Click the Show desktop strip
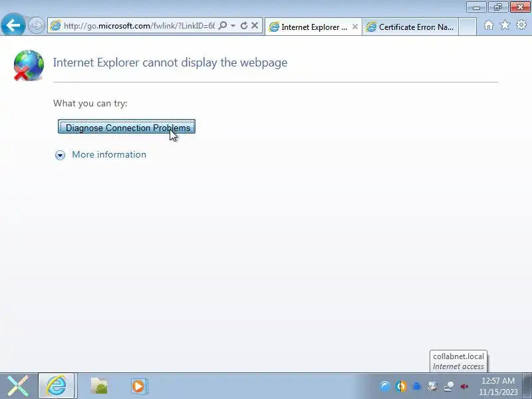Image resolution: width=532 pixels, height=399 pixels. click(527, 386)
